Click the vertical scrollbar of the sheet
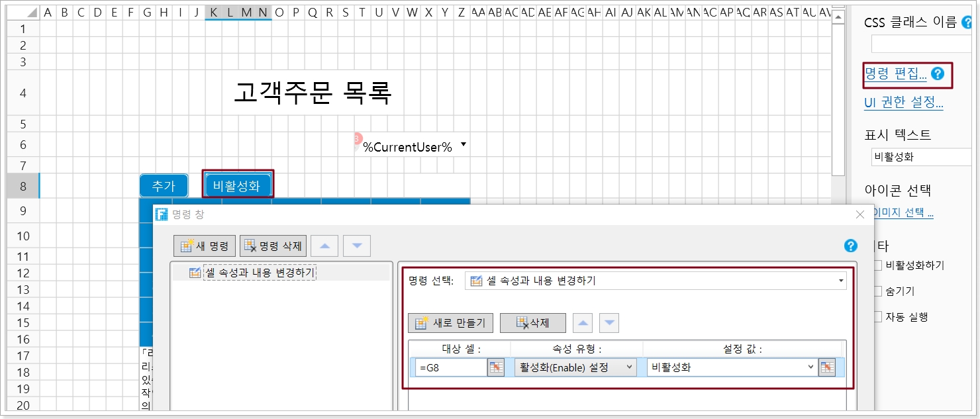This screenshot has width=980, height=419. pos(838,93)
